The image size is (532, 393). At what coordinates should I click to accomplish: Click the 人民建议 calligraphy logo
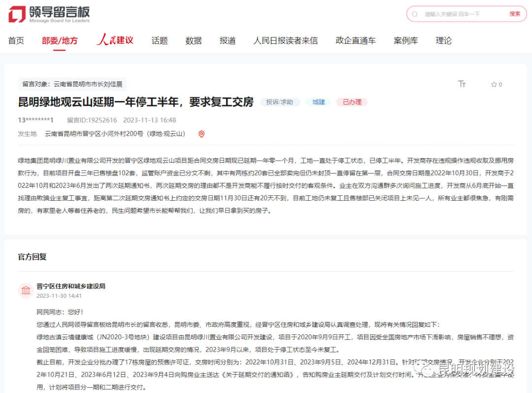[114, 40]
